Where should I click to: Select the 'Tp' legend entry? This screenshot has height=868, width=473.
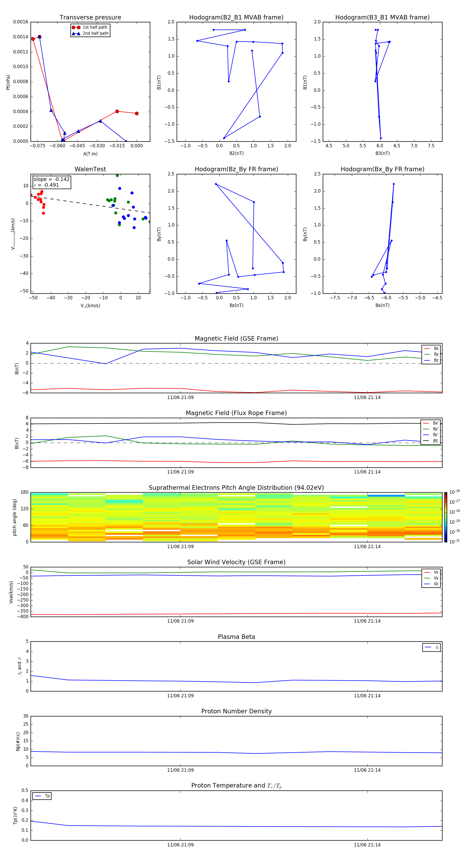[42, 796]
